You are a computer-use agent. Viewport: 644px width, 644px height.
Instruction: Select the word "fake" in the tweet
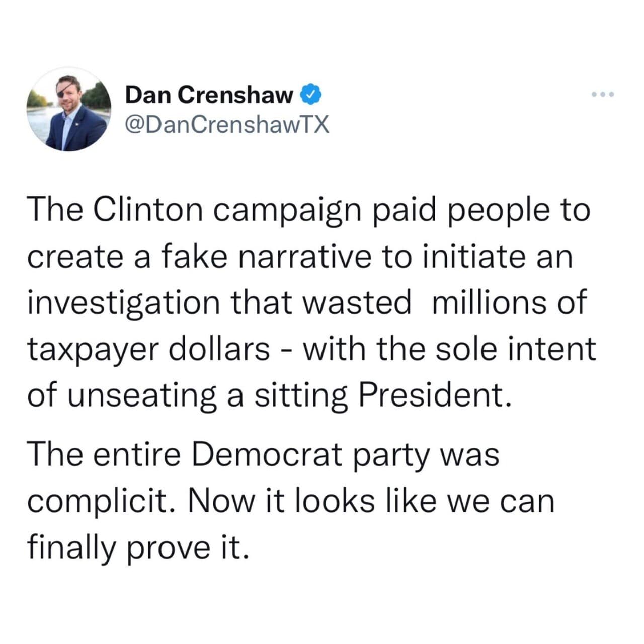click(x=192, y=256)
